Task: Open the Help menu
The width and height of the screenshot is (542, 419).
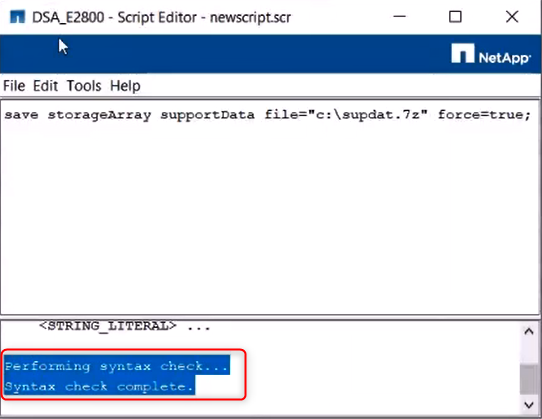Action: 125,85
